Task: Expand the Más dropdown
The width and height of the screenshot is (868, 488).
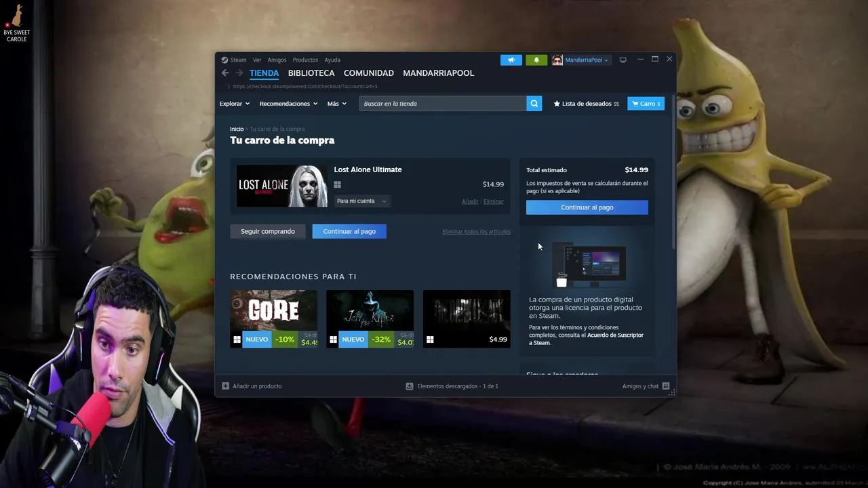Action: tap(336, 104)
